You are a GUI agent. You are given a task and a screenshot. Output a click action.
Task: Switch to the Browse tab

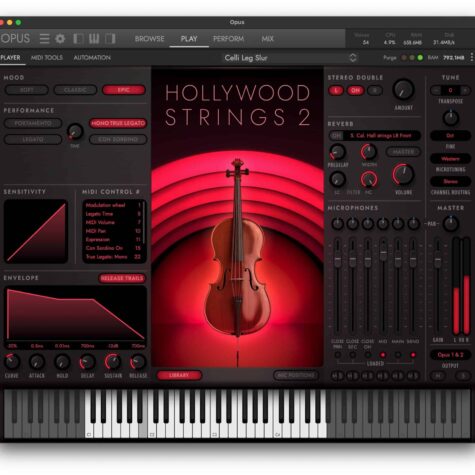pyautogui.click(x=149, y=39)
